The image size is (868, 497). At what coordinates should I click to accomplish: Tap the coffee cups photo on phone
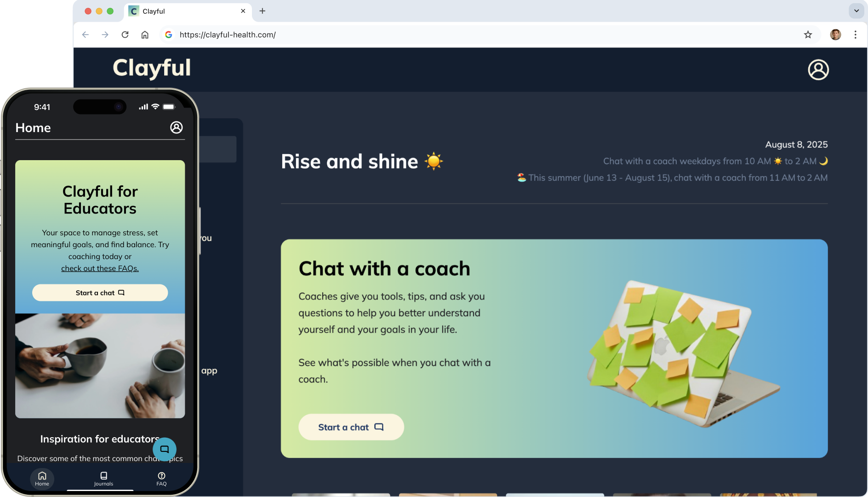(x=100, y=366)
